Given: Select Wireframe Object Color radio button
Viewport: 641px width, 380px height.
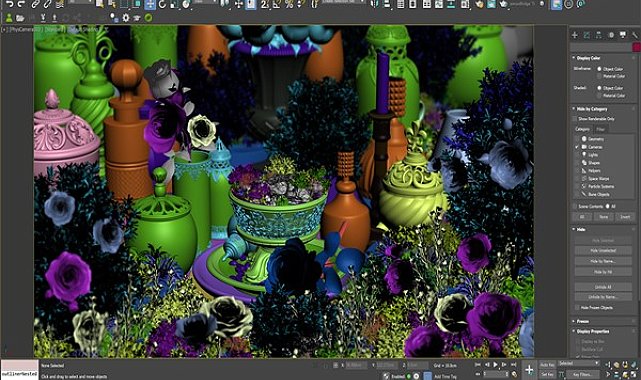Looking at the screenshot, I should tap(599, 69).
